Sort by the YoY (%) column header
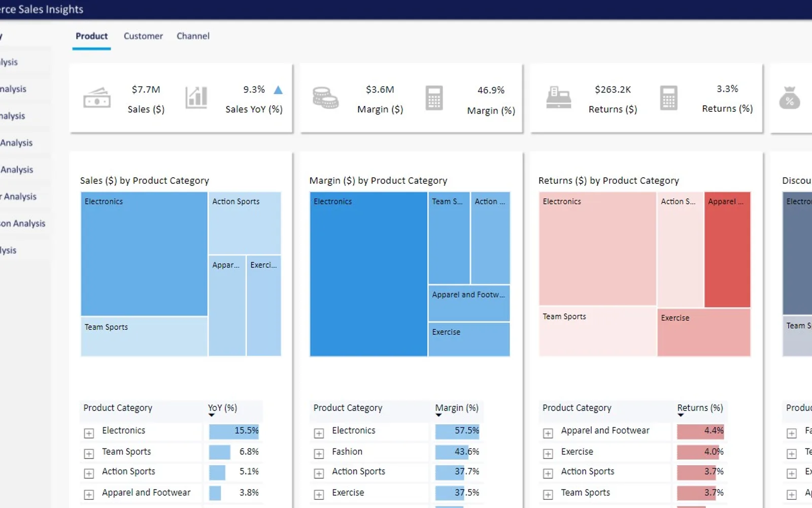Viewport: 812px width, 508px height. [222, 408]
